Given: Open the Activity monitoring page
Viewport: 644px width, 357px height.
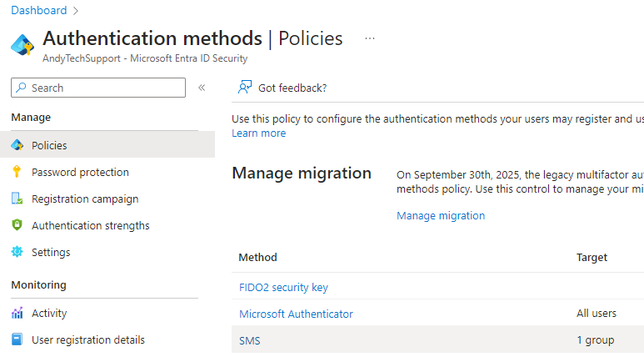Looking at the screenshot, I should pyautogui.click(x=49, y=314).
